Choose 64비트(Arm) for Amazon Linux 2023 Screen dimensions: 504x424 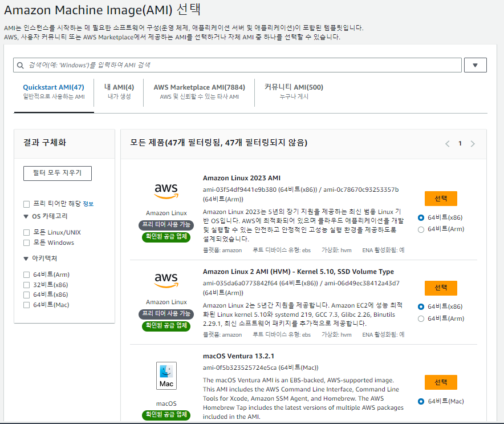point(421,229)
